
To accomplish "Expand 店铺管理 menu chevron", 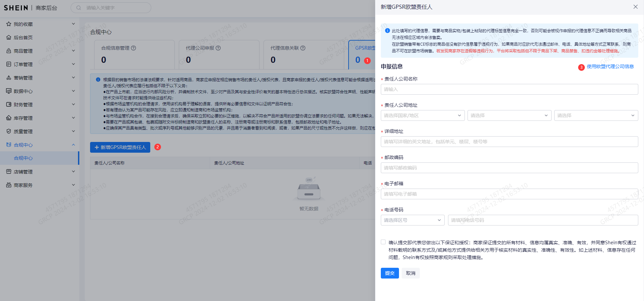I will (73, 171).
